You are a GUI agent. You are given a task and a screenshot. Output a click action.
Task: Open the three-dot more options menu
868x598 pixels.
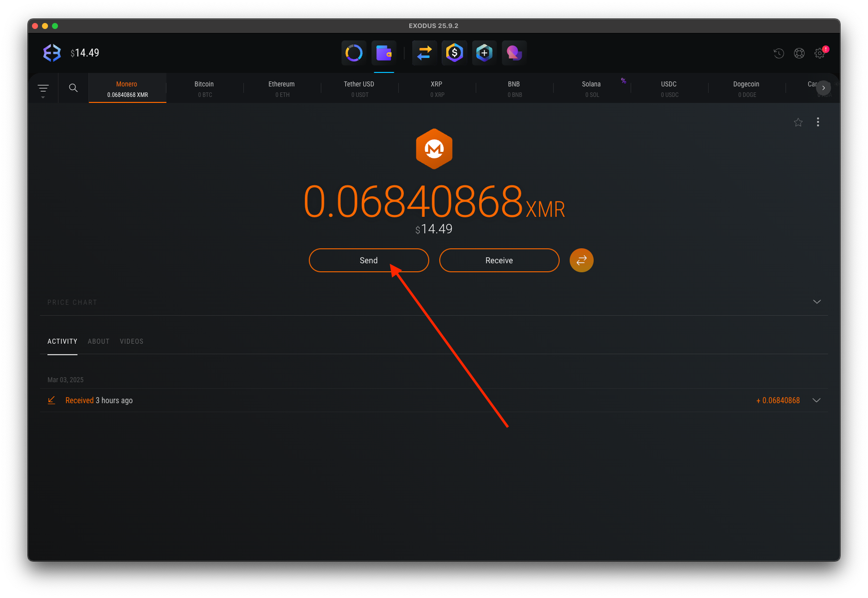pyautogui.click(x=818, y=122)
